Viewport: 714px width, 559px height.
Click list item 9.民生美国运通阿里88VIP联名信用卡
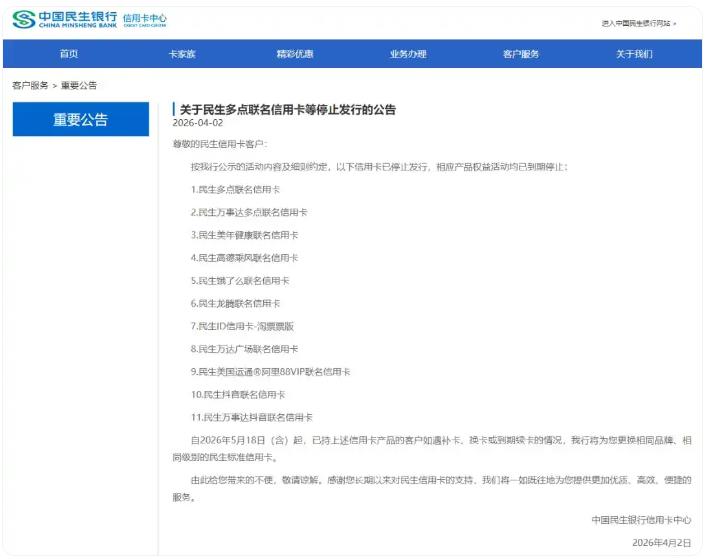(x=270, y=372)
